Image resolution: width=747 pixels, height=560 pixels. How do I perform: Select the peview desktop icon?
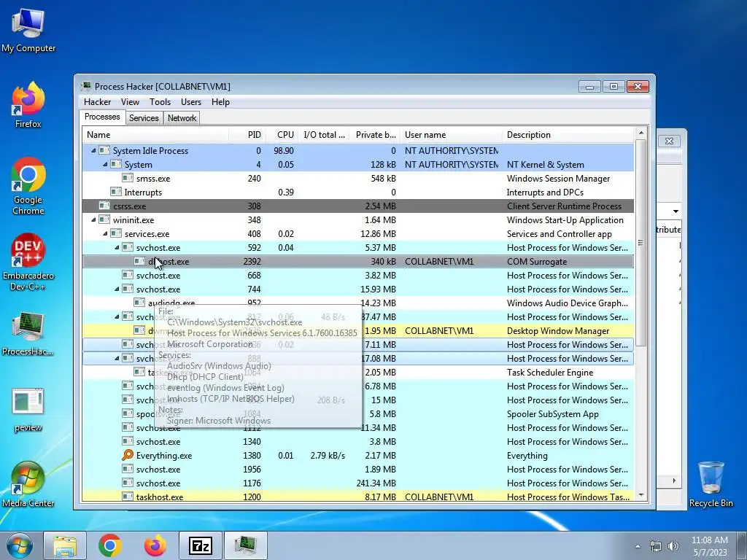pyautogui.click(x=28, y=410)
